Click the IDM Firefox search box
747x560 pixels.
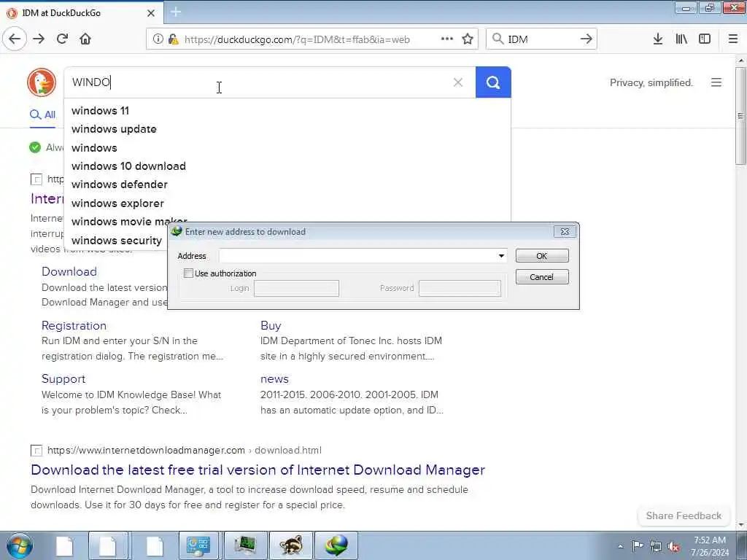coord(541,39)
